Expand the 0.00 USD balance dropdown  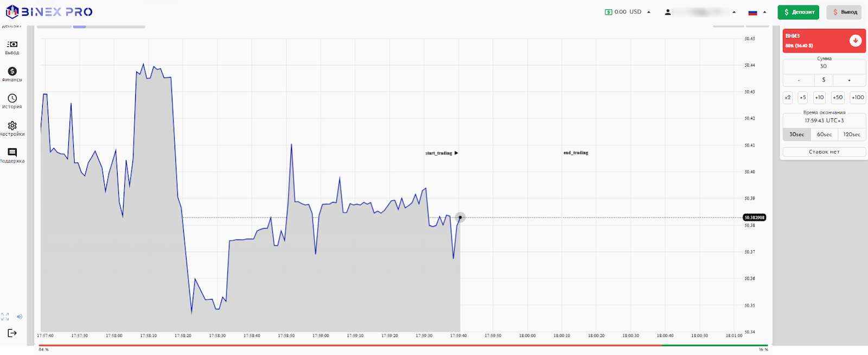click(x=628, y=12)
